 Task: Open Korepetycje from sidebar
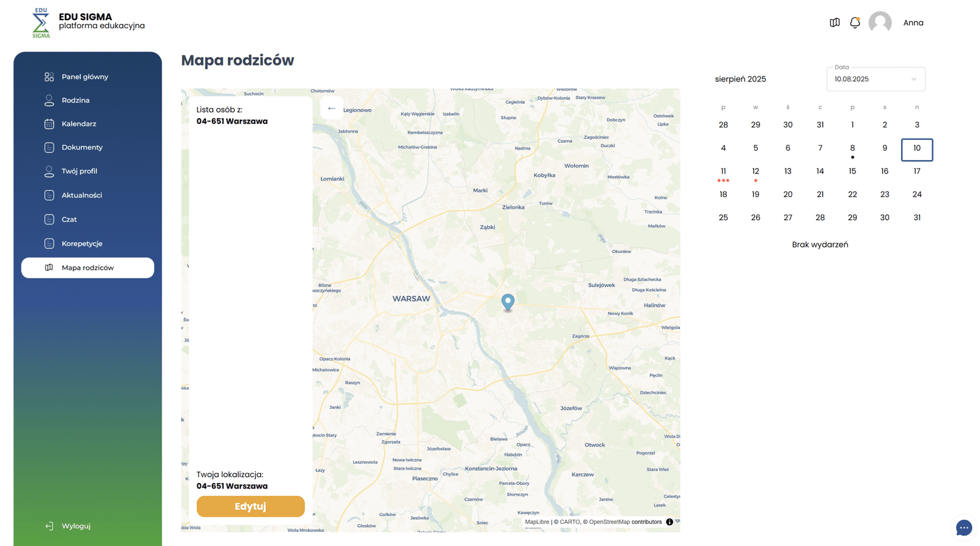[x=81, y=243]
